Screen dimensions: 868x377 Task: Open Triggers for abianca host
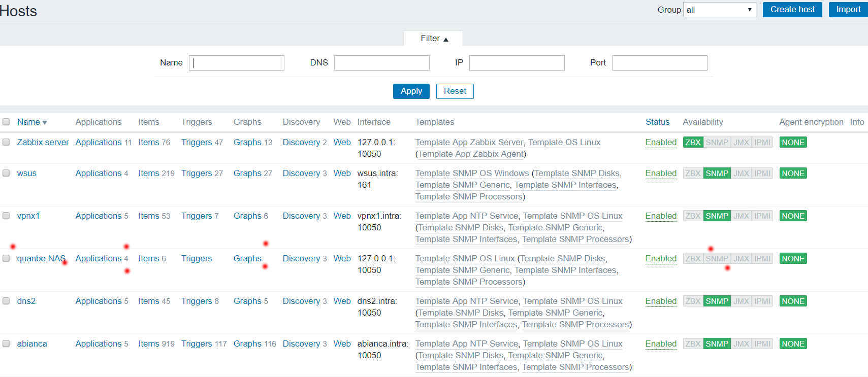[x=197, y=344]
